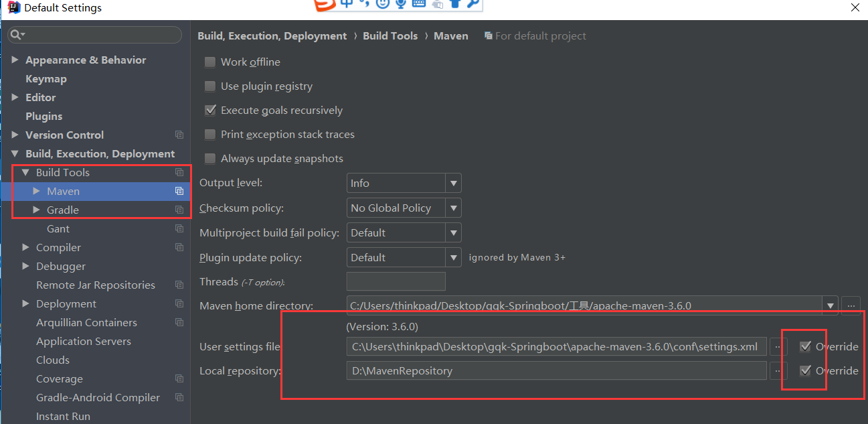This screenshot has height=424, width=868.
Task: Click the project-level icon beside Maven
Action: (x=179, y=192)
